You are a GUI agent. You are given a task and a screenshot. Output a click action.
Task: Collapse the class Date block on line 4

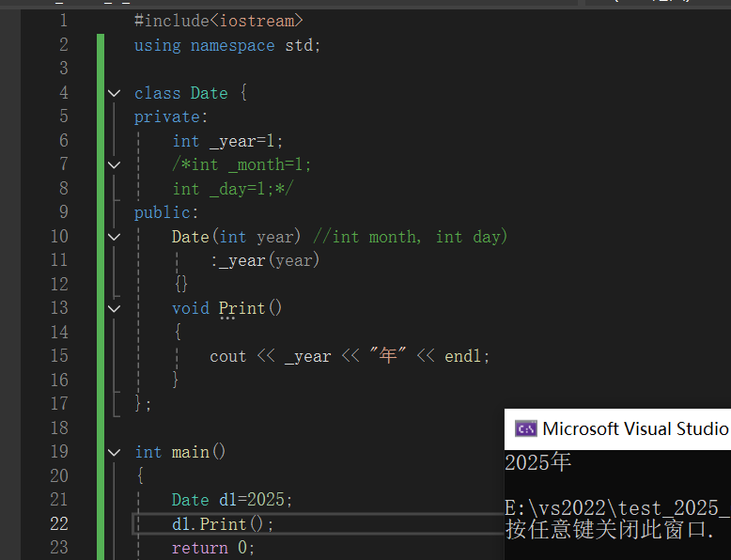click(115, 93)
